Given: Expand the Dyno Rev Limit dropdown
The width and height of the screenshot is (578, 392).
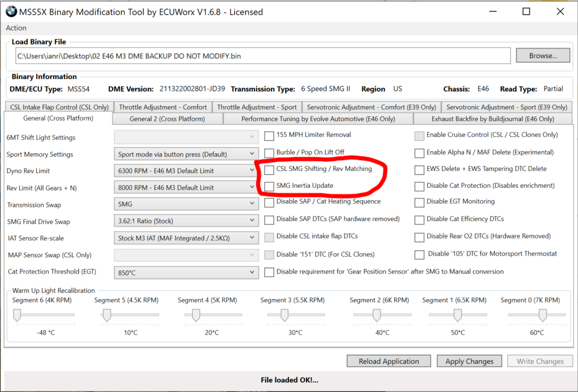Looking at the screenshot, I should pyautogui.click(x=186, y=170).
